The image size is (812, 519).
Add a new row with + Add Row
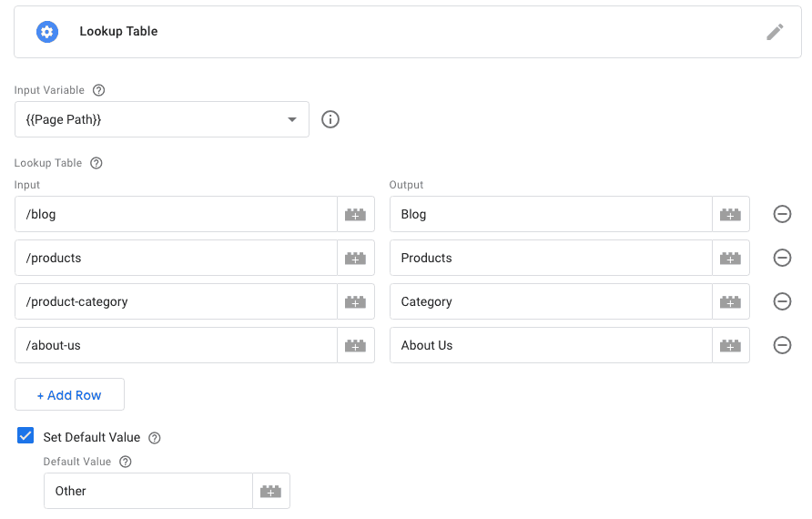pos(69,394)
